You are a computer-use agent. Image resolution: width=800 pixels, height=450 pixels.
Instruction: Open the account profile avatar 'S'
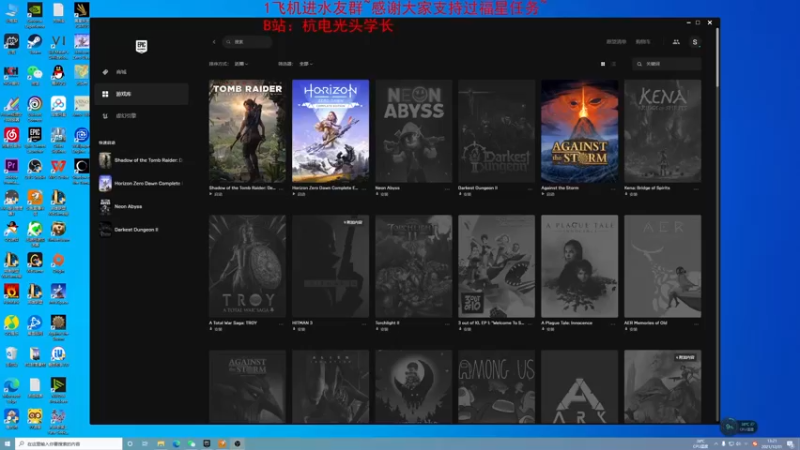[694, 42]
